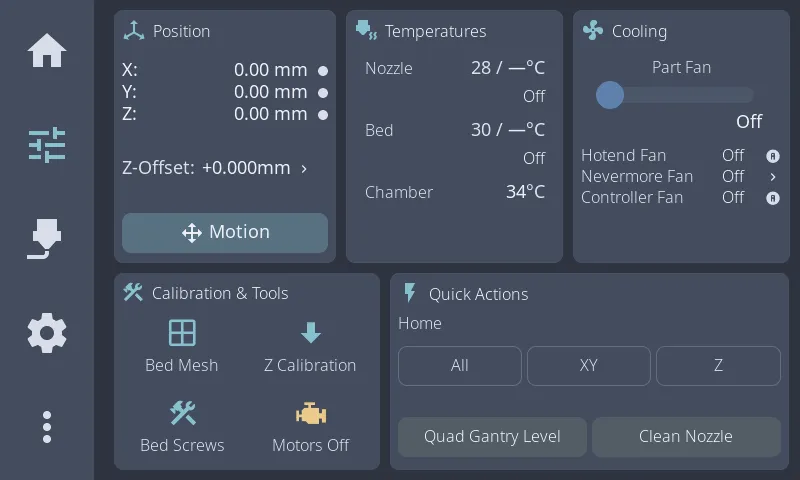Click the Part Fan label

(x=681, y=67)
